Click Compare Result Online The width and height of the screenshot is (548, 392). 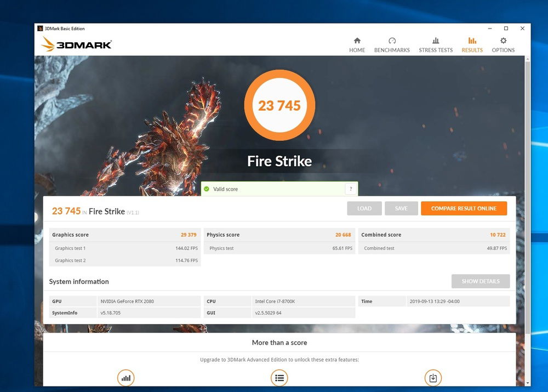pos(464,208)
